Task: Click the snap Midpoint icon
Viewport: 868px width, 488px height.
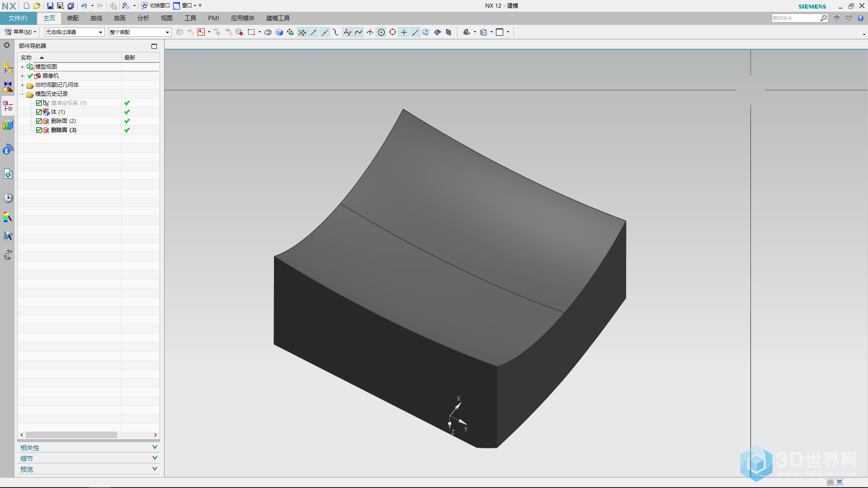Action: tap(325, 32)
